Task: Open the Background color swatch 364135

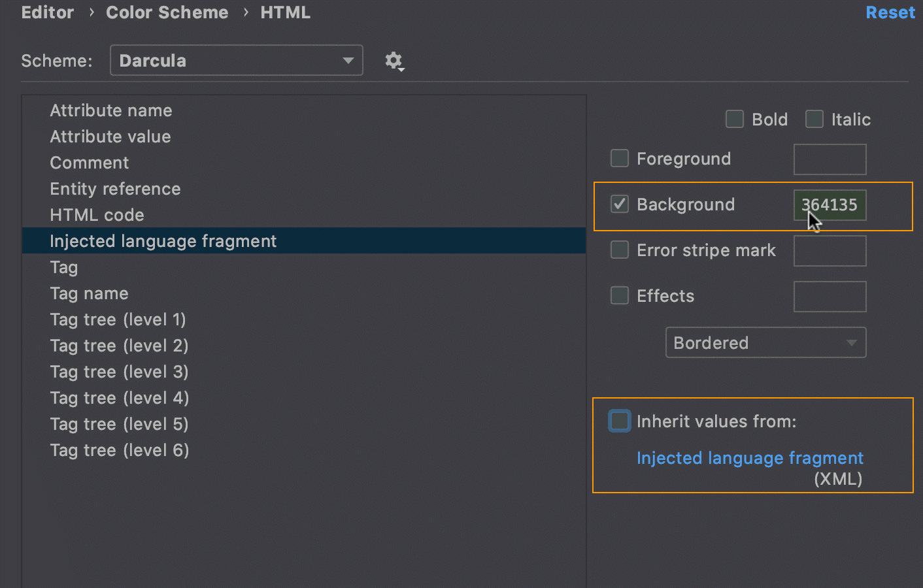Action: tap(830, 204)
